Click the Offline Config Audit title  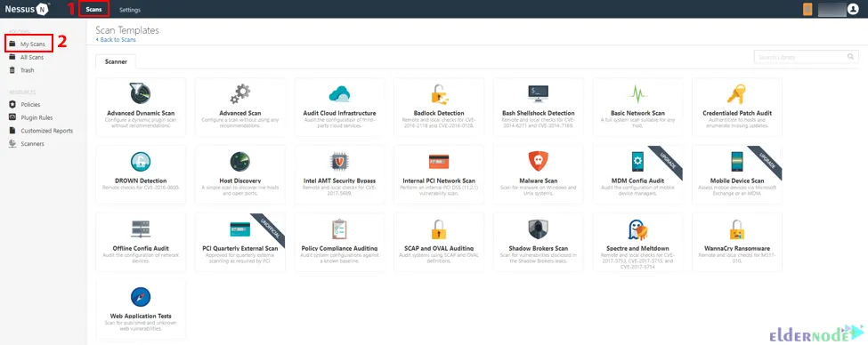pyautogui.click(x=141, y=249)
